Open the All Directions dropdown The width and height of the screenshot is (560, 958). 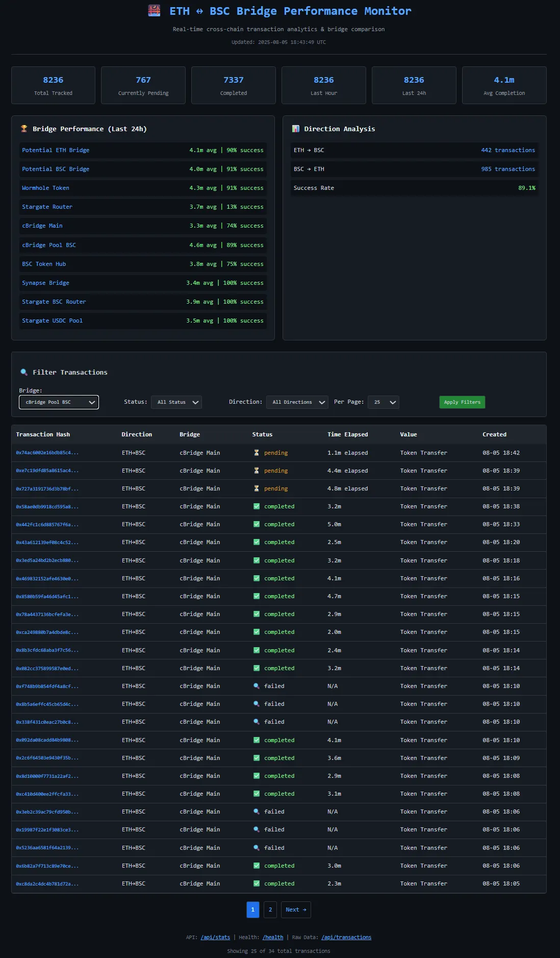(x=297, y=402)
